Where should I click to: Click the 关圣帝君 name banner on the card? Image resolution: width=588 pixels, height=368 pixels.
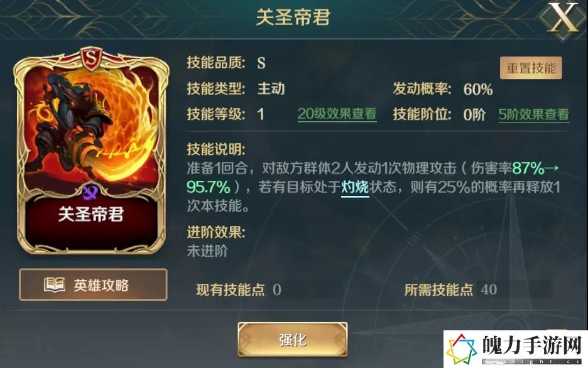pos(90,214)
